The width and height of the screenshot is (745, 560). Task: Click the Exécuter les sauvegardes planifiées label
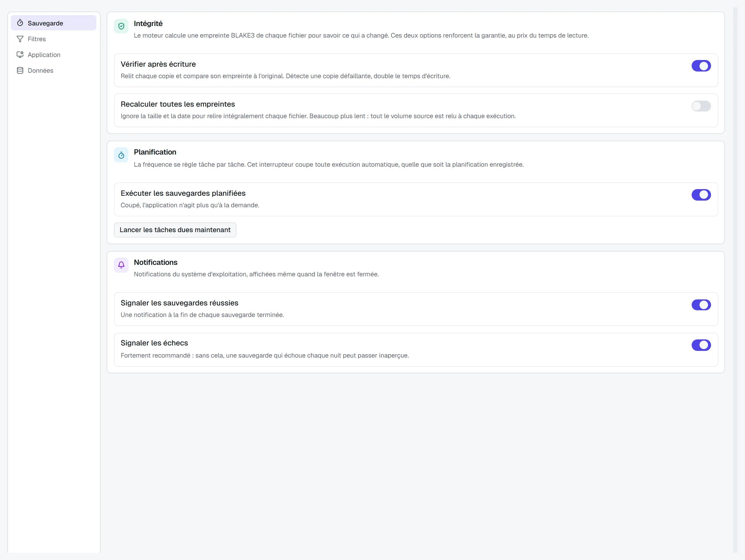click(183, 193)
